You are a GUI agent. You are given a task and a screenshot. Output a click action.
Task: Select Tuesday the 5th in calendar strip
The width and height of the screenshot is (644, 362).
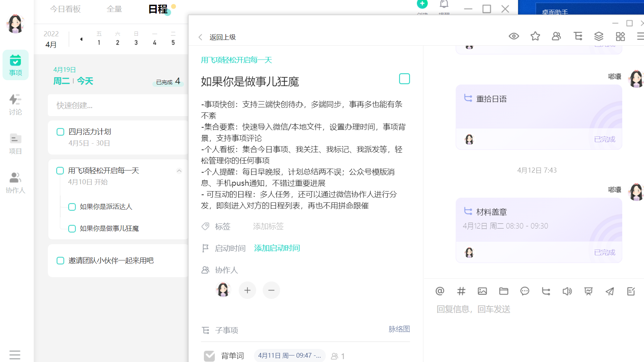click(x=173, y=38)
